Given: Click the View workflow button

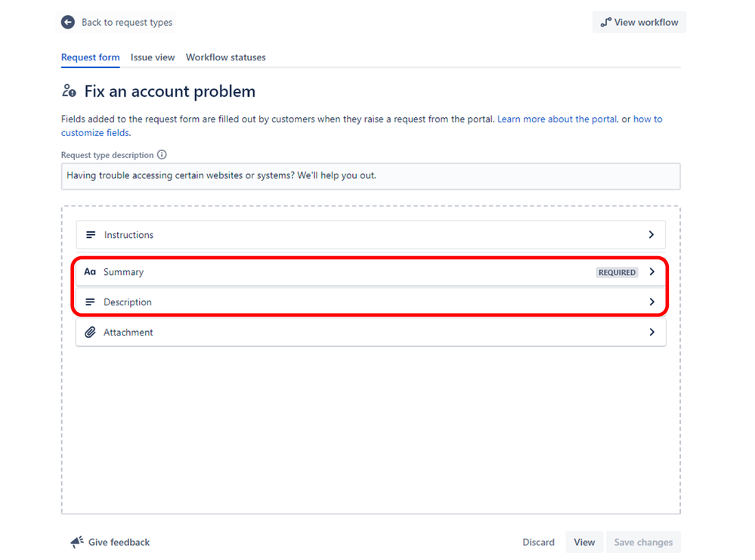Looking at the screenshot, I should coord(639,22).
